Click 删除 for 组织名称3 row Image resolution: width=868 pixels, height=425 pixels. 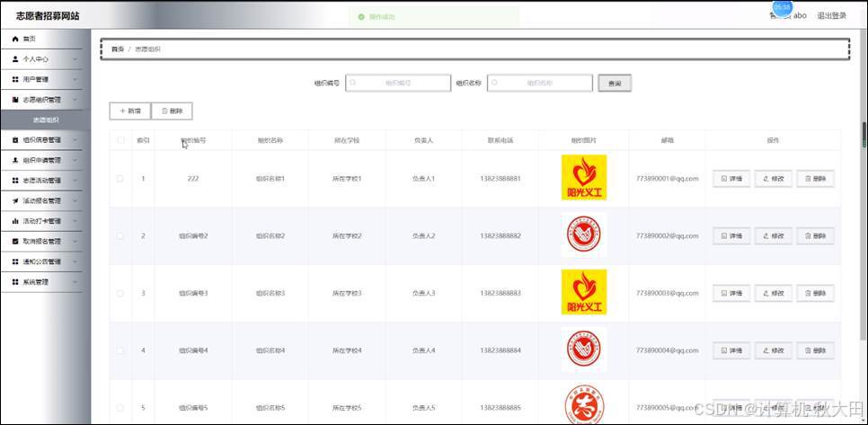click(815, 293)
